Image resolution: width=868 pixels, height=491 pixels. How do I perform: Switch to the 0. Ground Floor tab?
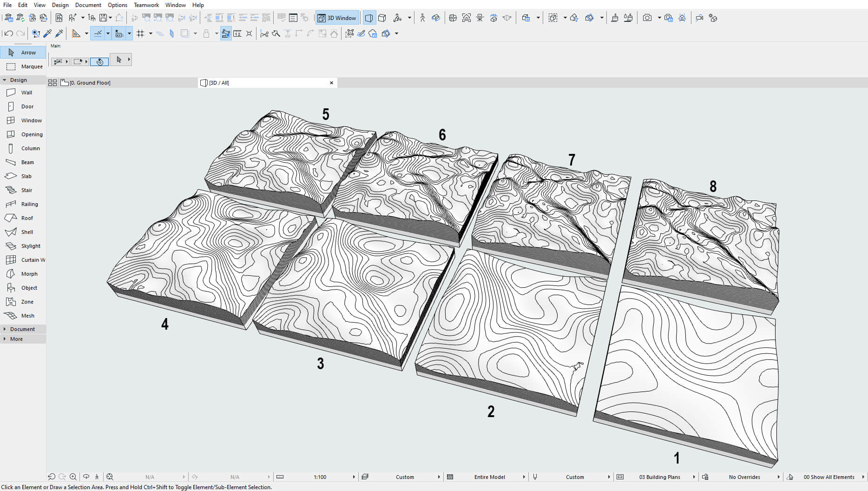[89, 82]
